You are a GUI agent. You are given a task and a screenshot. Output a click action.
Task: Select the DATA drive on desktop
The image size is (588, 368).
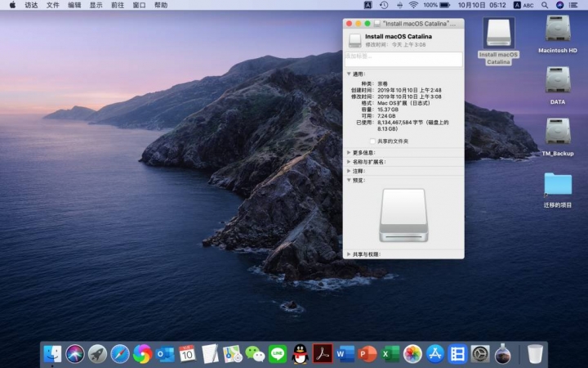tap(558, 85)
